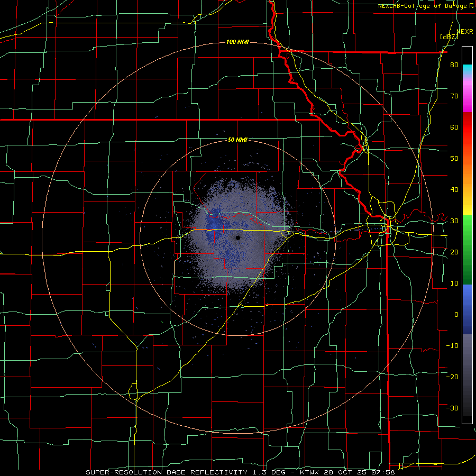This screenshot has height=476, width=476.
Task: Click the 'KTWX' radar identifier text
Action: [310, 472]
